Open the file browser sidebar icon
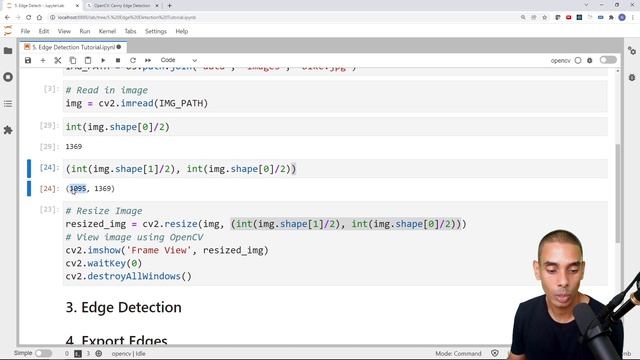Screen dimensions: 640x360 8,51
